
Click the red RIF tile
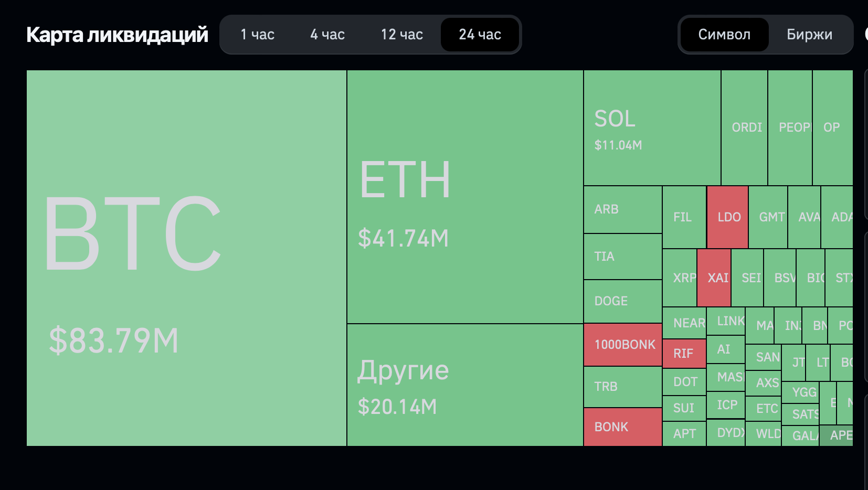(684, 354)
